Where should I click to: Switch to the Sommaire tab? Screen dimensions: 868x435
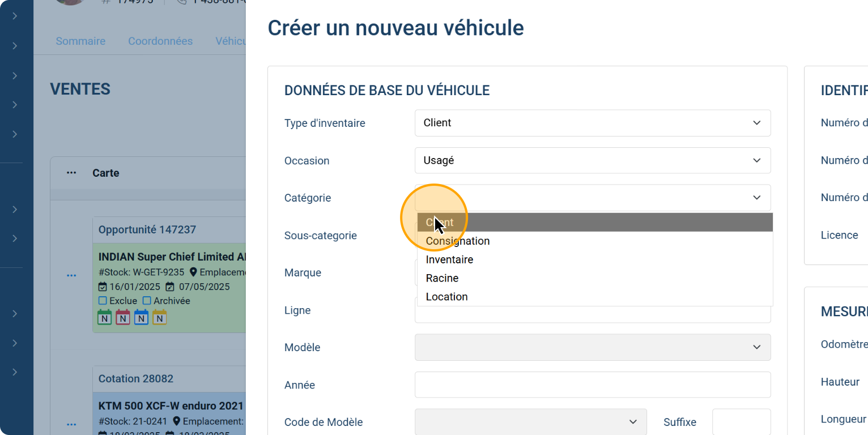pyautogui.click(x=80, y=41)
